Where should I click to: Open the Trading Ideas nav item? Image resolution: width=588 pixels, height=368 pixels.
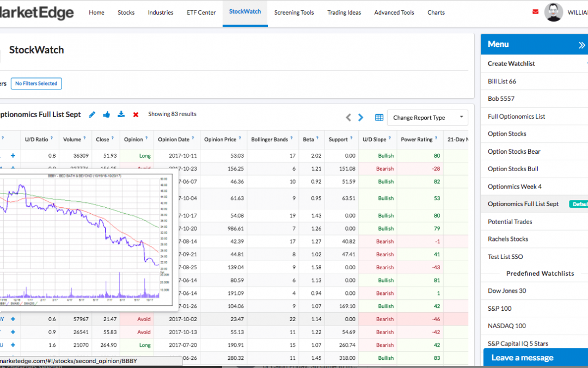pyautogui.click(x=344, y=13)
